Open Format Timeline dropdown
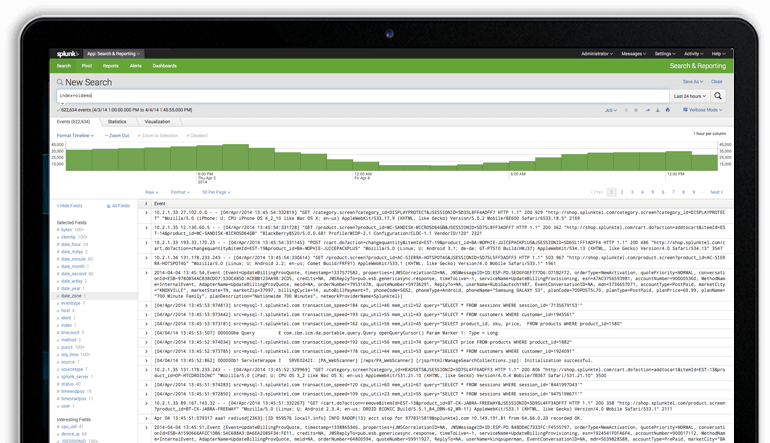770x443 pixels. pos(75,136)
